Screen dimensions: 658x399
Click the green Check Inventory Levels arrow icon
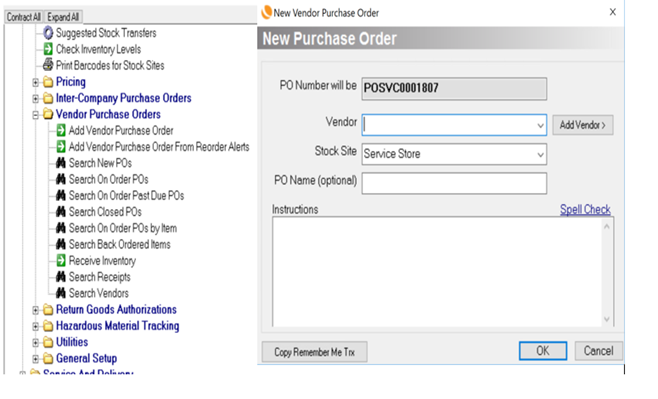(48, 49)
